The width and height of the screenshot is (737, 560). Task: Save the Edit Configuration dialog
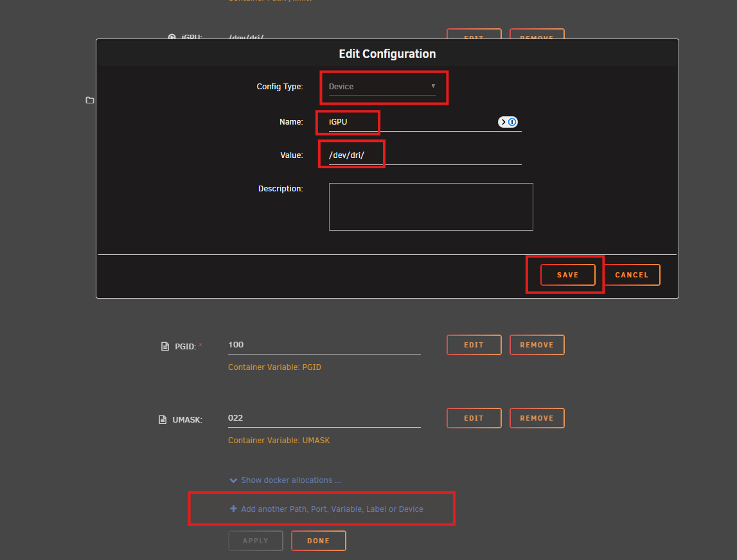click(567, 275)
